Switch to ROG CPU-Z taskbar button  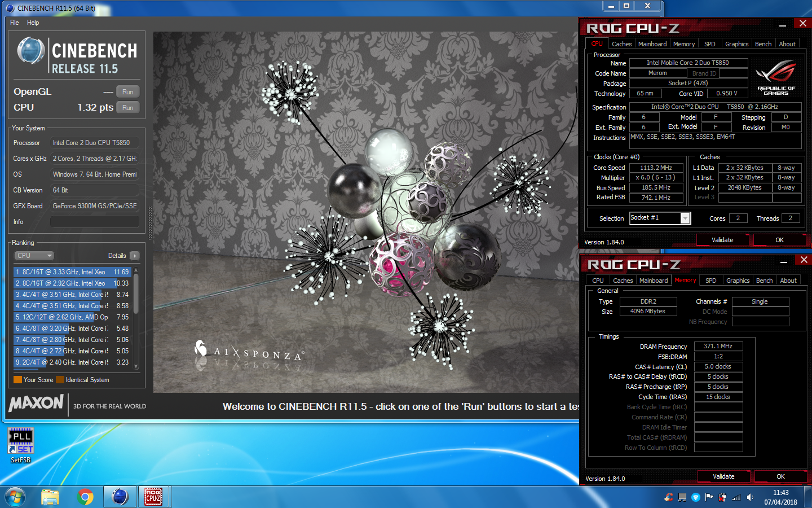tap(154, 497)
